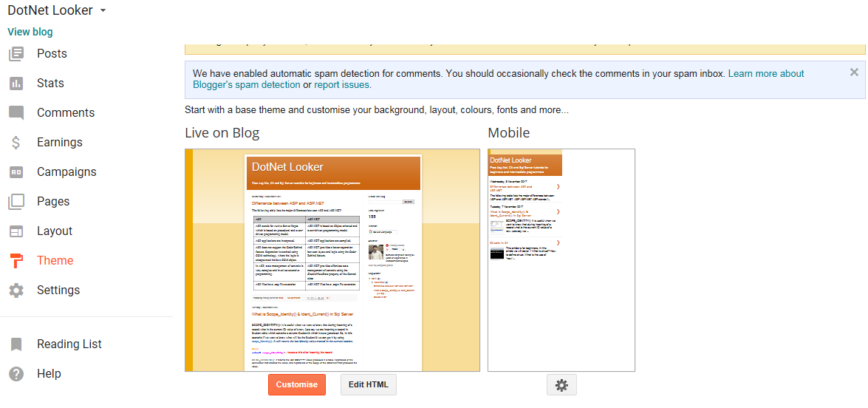This screenshot has width=868, height=408.
Task: Open Campaigns menu item
Action: point(66,172)
